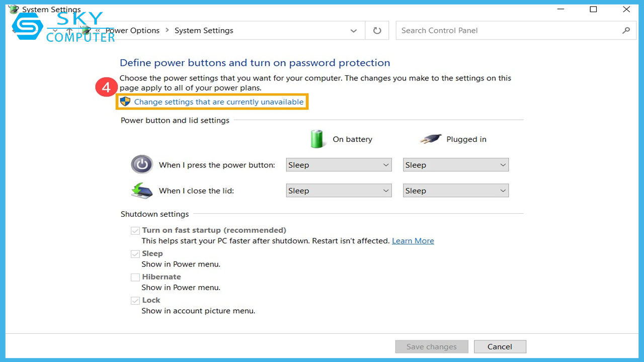
Task: Click the Search Control Panel field
Action: [508, 31]
